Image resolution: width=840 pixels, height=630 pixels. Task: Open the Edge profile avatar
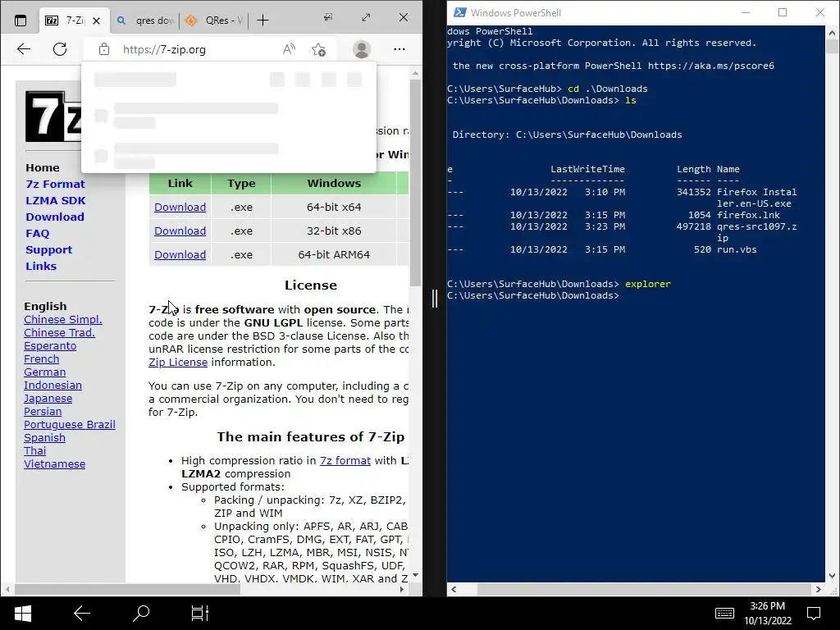pos(362,49)
